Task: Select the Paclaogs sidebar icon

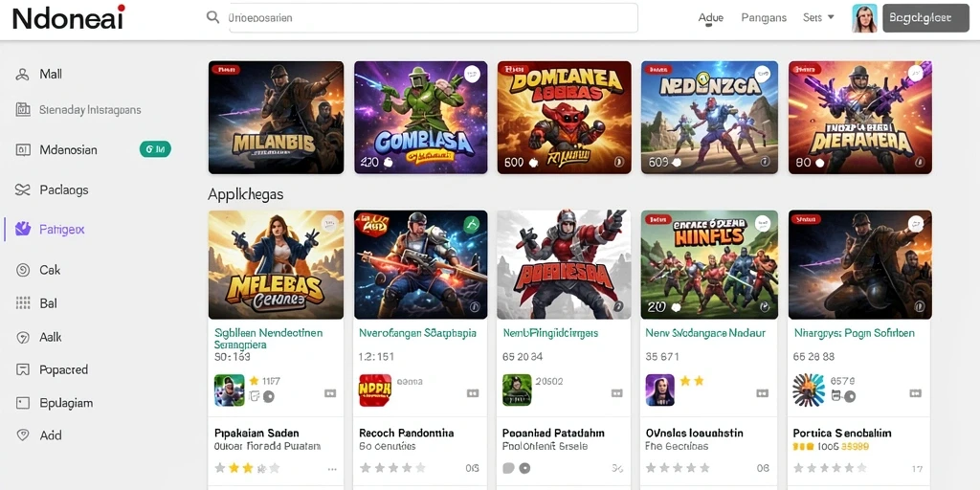Action: pos(23,190)
